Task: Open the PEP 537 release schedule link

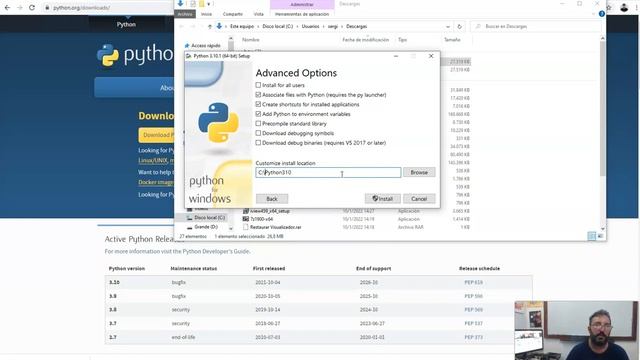Action: pos(473,324)
